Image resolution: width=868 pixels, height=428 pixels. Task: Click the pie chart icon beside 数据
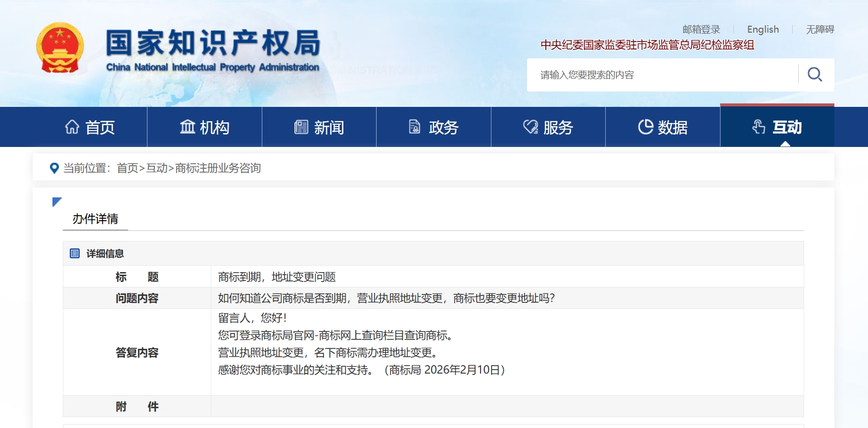645,127
